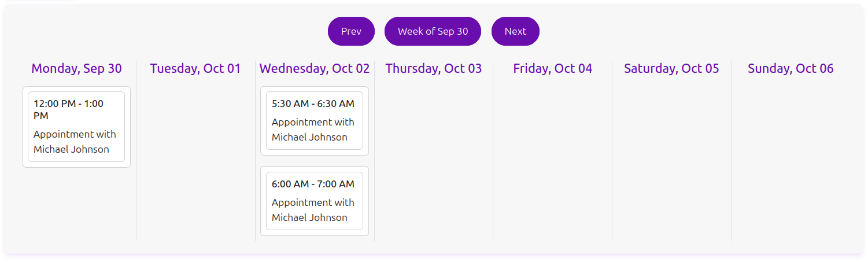Open the 12:00 PM - 1:00 PM time label
This screenshot has width=868, height=262.
68,109
